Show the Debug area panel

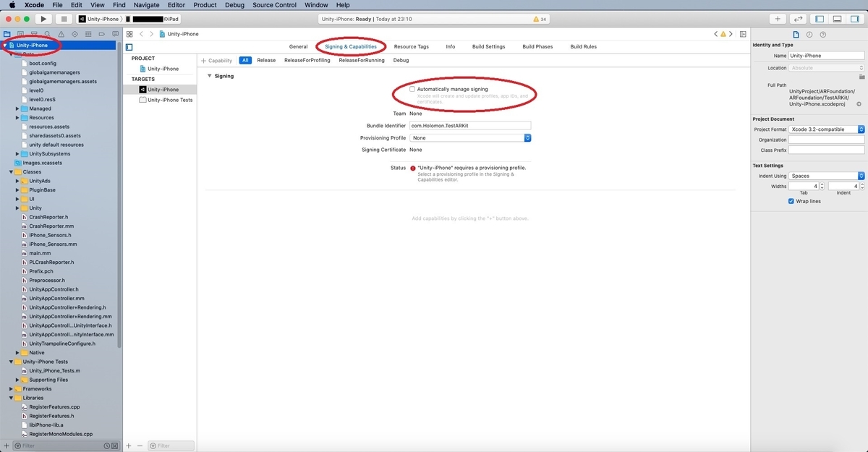pos(837,19)
